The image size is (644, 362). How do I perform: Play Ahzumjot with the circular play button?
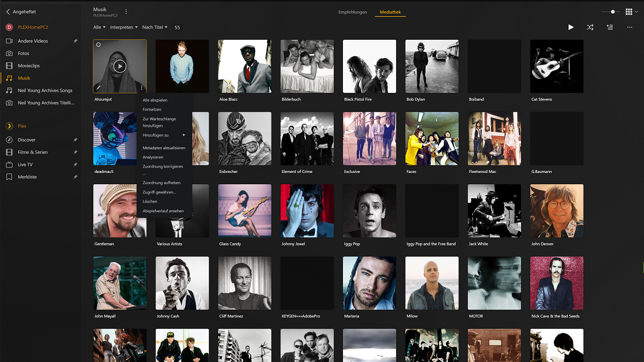(120, 66)
